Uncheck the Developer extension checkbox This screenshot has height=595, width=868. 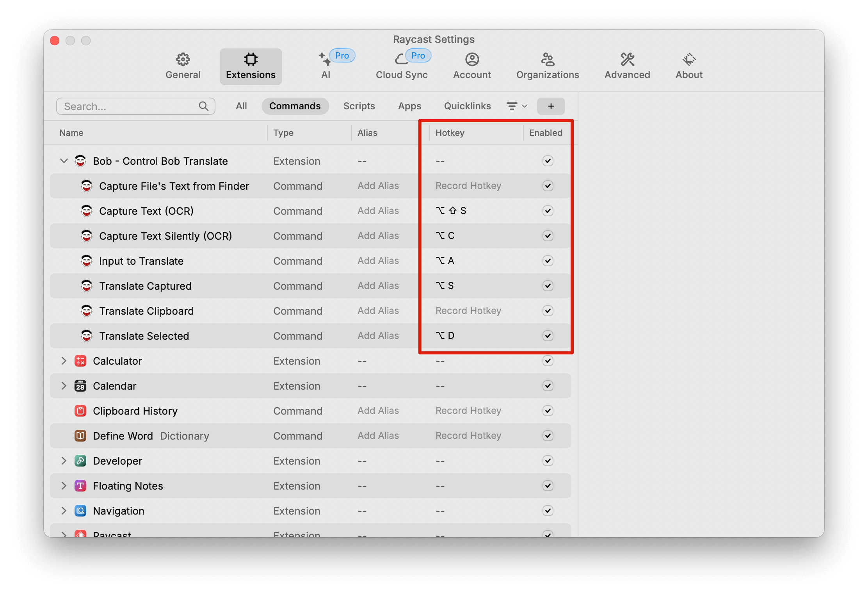[548, 461]
